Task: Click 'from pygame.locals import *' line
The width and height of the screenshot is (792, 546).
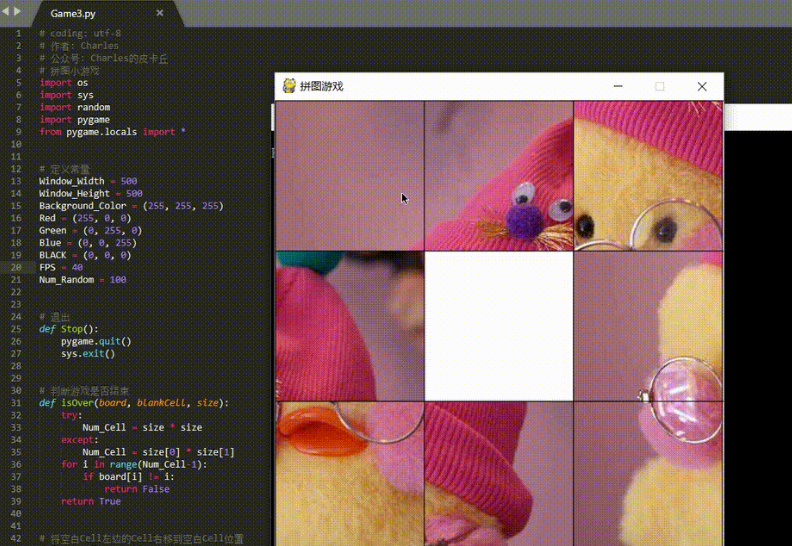Action: [112, 132]
